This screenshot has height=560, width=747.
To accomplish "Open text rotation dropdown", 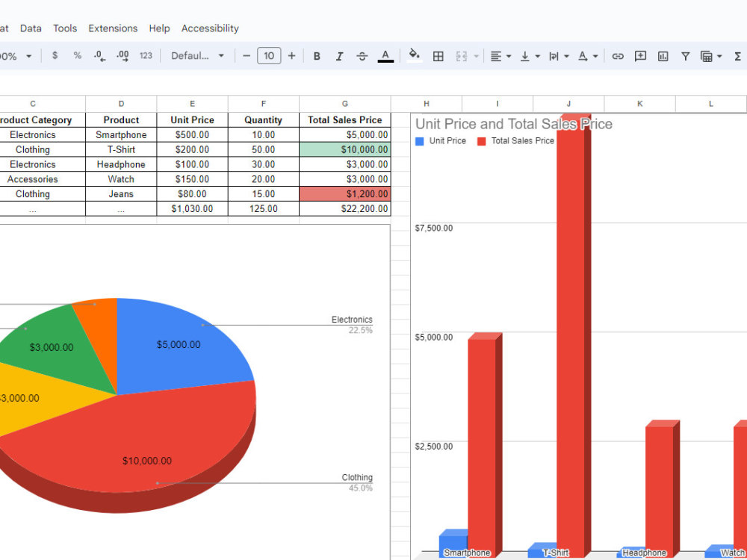I will coord(588,56).
